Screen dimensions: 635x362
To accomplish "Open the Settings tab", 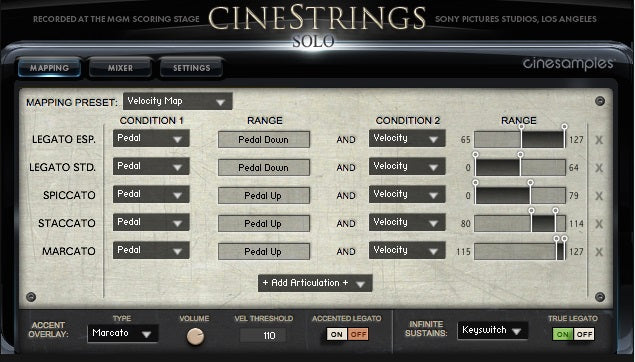I will coord(192,68).
